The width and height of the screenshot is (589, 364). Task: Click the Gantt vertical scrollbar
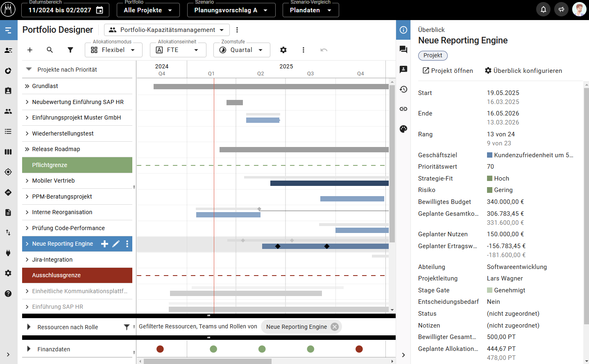click(392, 163)
